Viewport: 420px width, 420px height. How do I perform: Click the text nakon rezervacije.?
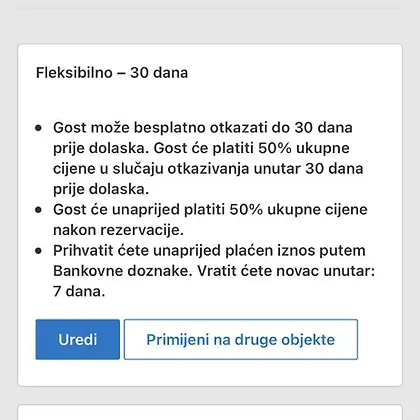(118, 230)
